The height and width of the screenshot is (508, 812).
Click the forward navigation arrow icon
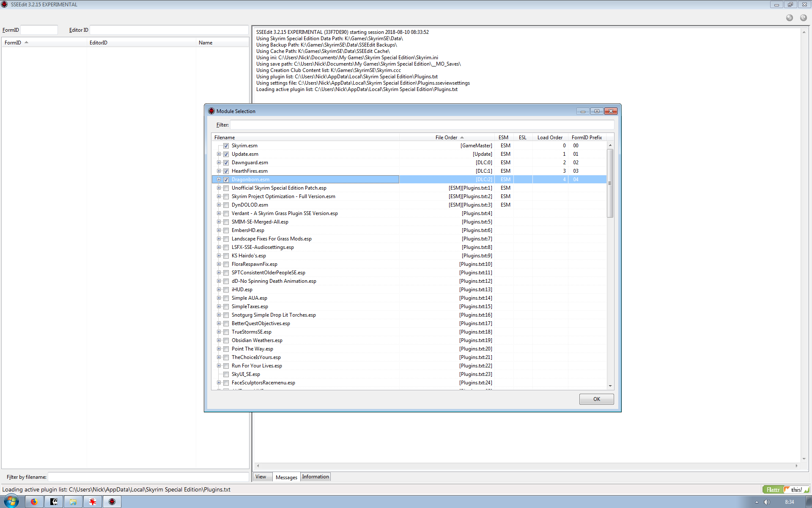point(803,18)
